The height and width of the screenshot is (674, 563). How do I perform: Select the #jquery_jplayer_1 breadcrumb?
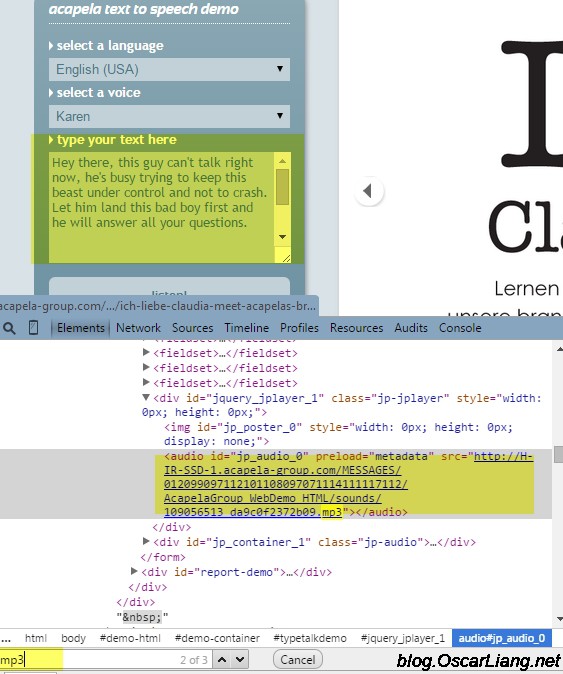(x=403, y=638)
